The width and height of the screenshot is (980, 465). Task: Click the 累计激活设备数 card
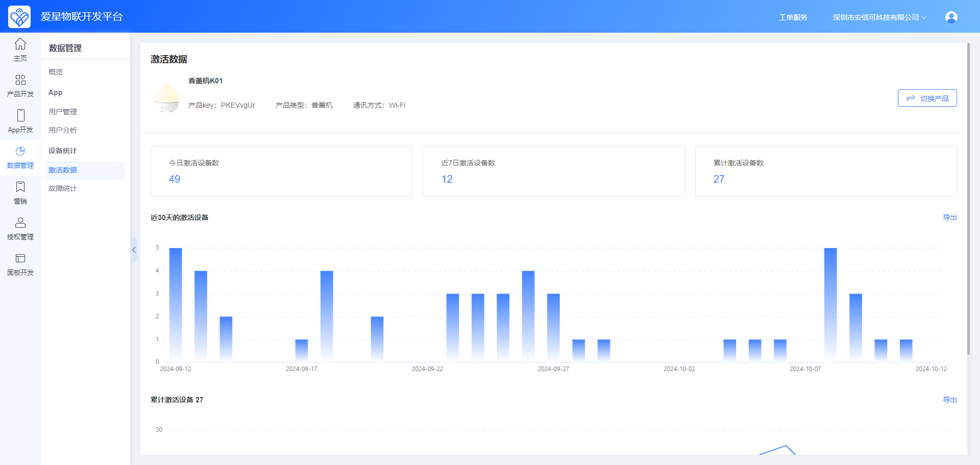pyautogui.click(x=826, y=172)
